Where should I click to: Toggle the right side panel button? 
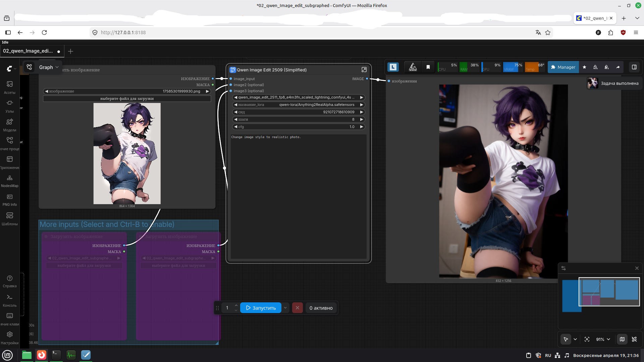point(634,67)
